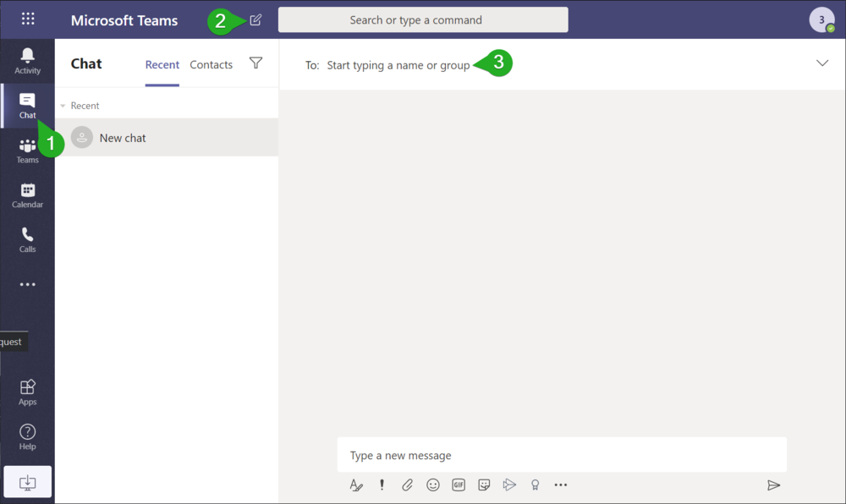Click the Stream icon in compose toolbar
Viewport: 846px width, 504px height.
(x=509, y=485)
